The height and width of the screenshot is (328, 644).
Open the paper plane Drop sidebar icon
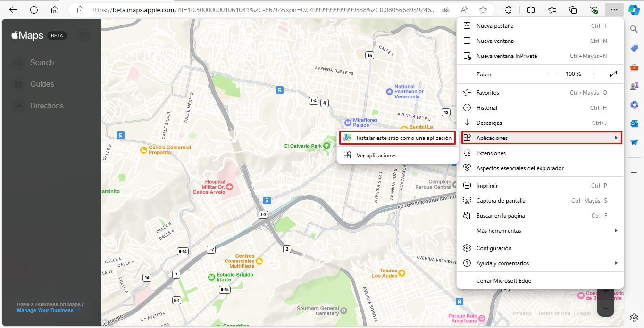point(634,142)
